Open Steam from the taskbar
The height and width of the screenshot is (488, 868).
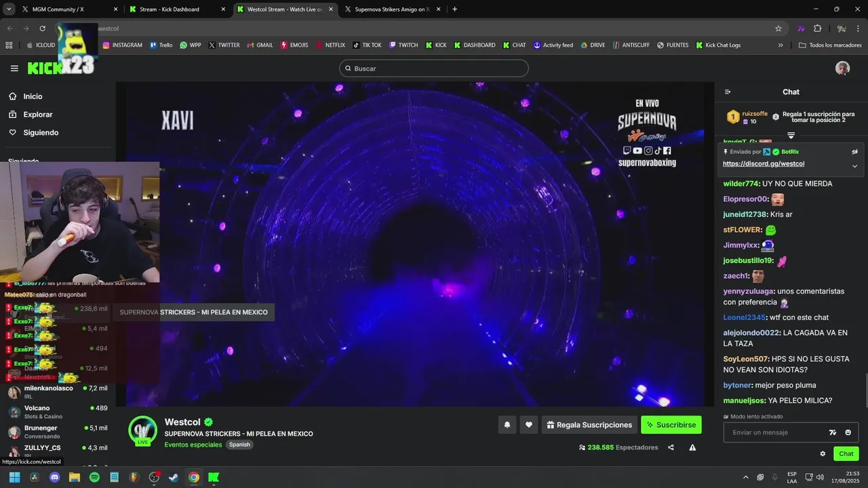[x=174, y=477]
